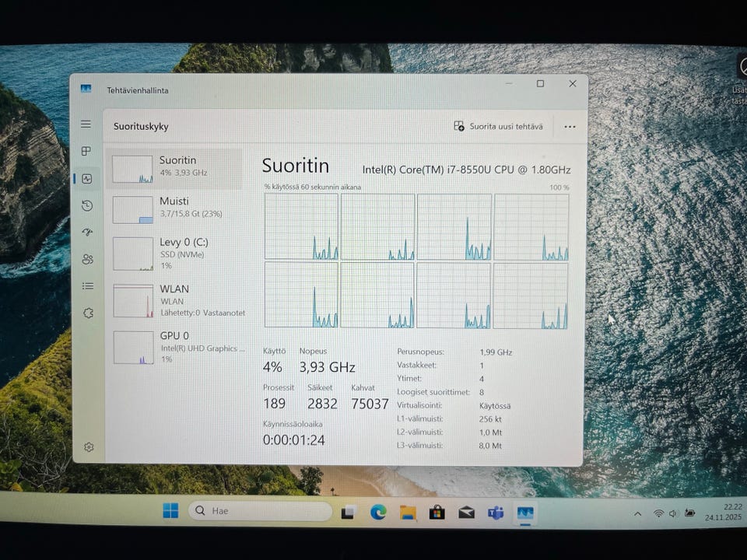Screen dimensions: 747x560
Task: Select the Suoritin CPU resource entry
Action: click(174, 169)
